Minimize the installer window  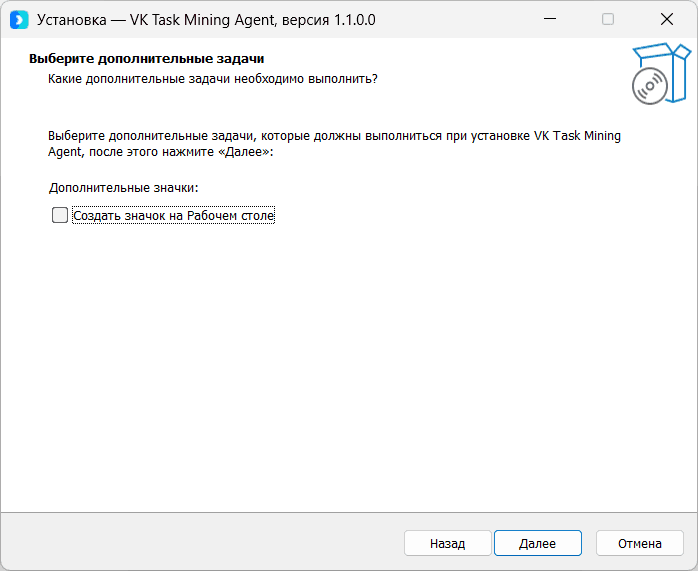(x=550, y=19)
